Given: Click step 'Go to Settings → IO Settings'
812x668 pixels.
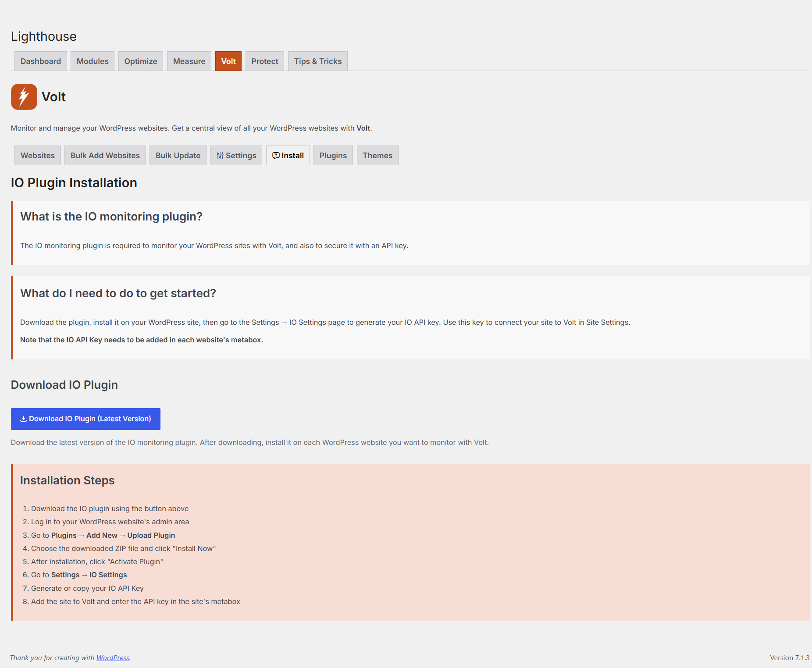Looking at the screenshot, I should click(79, 575).
